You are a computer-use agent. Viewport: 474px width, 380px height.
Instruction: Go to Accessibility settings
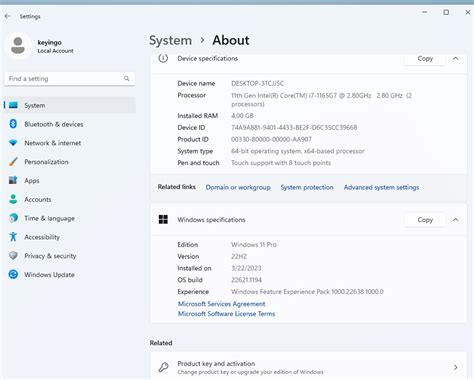tap(70, 237)
